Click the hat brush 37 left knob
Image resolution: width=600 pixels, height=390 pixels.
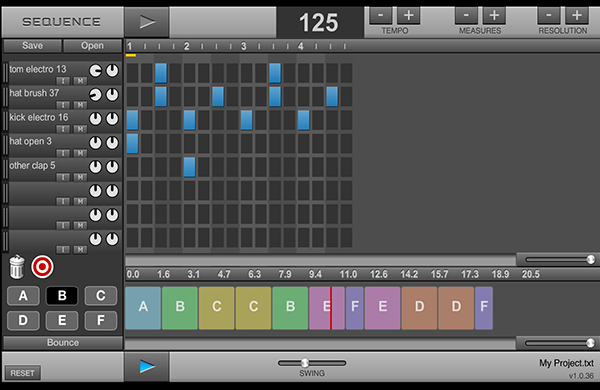[95, 95]
